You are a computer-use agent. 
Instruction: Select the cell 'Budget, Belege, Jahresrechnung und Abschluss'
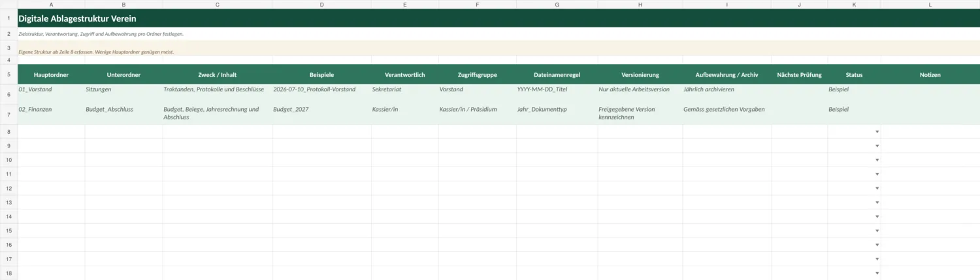(218, 114)
